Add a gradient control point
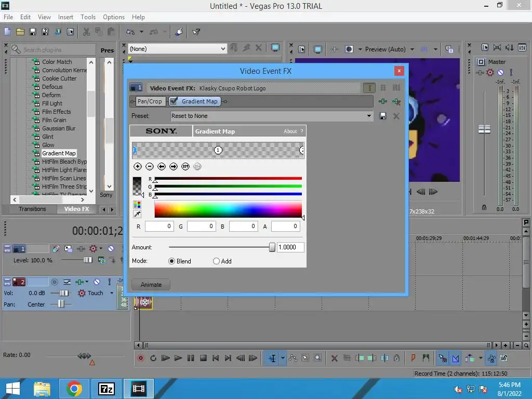 tap(137, 166)
